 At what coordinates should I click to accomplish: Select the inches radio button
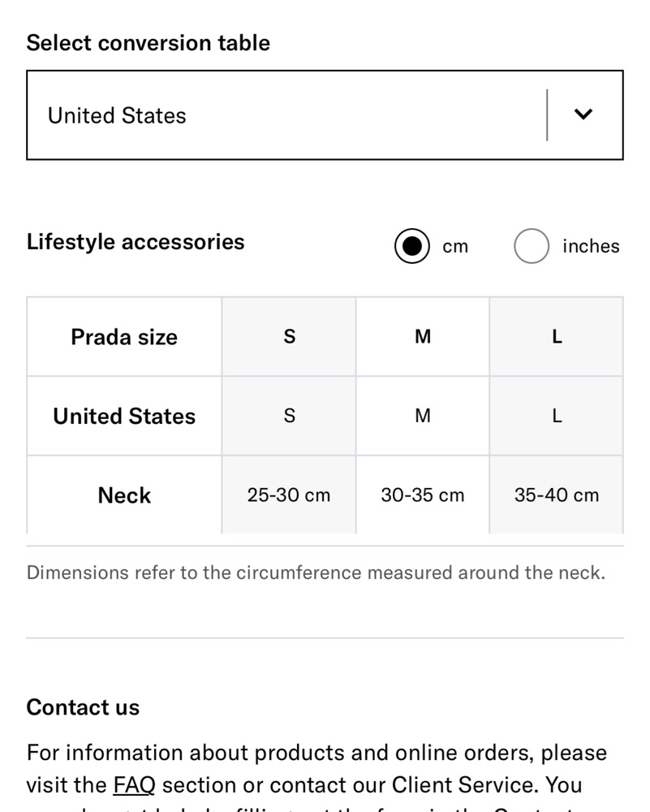[x=532, y=246]
